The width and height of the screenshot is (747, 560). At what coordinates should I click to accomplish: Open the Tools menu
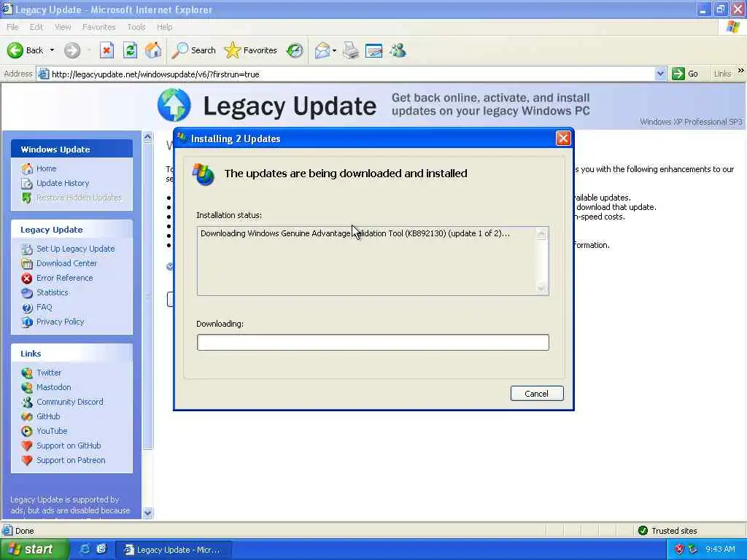click(x=136, y=27)
